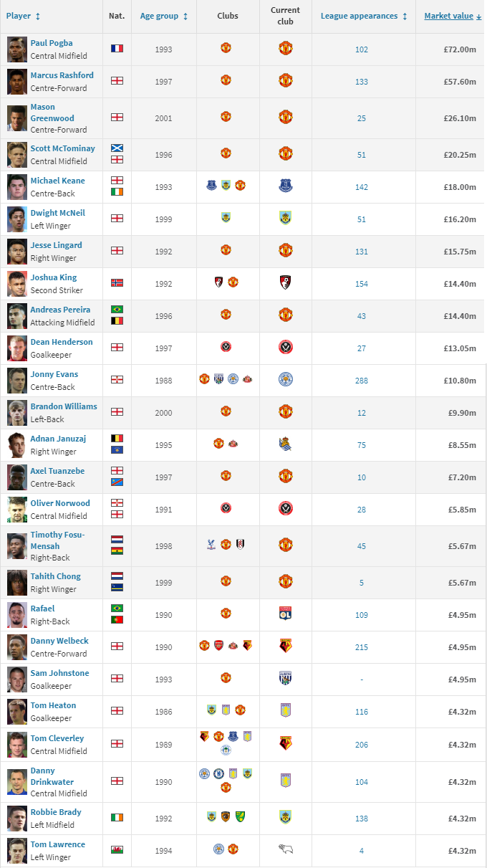Click Jonny Evans' 288 league appearances
487x868 pixels.
pyautogui.click(x=361, y=381)
